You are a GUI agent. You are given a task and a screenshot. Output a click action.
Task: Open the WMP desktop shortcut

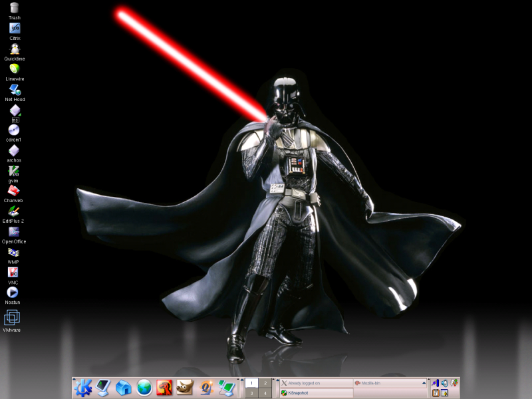pos(13,252)
